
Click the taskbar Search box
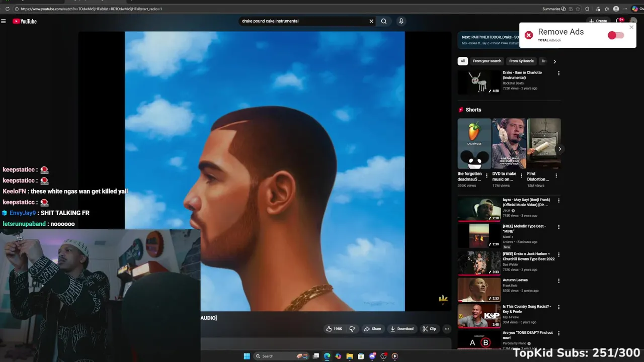[x=282, y=356]
